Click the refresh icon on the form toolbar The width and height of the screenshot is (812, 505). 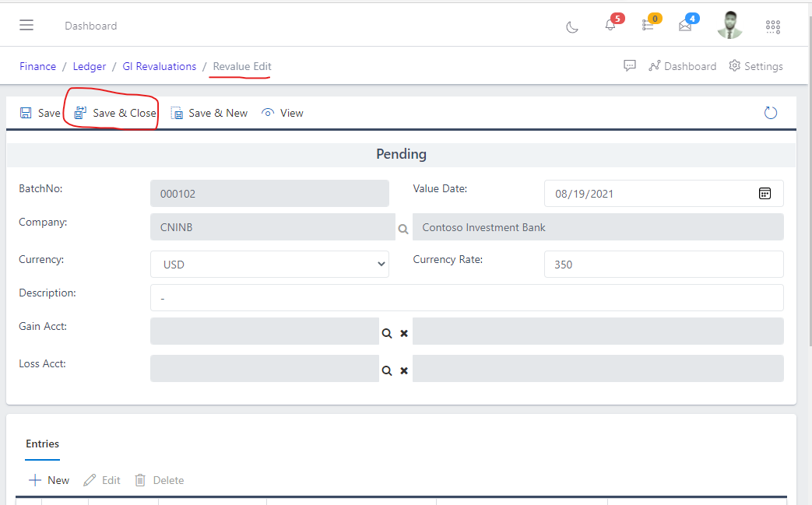tap(770, 112)
